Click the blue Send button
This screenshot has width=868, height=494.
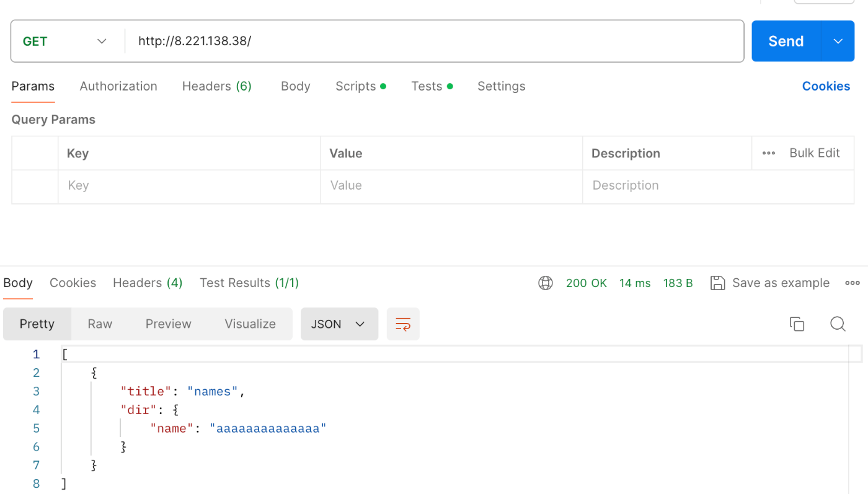pyautogui.click(x=786, y=41)
